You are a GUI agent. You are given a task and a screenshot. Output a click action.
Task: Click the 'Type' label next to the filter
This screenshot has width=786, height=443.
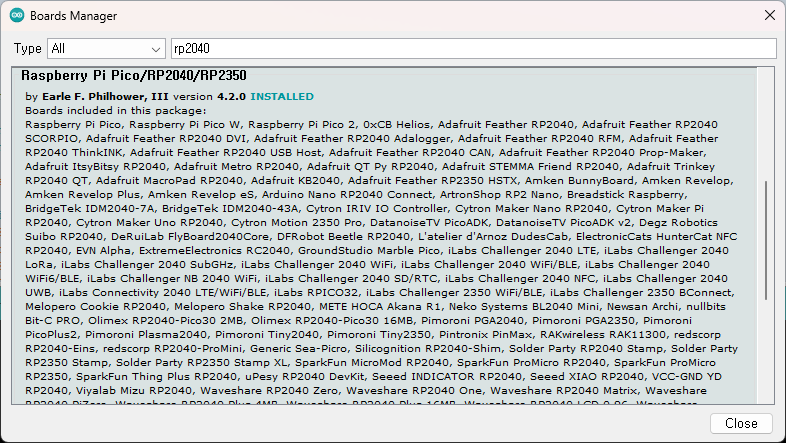click(x=28, y=48)
